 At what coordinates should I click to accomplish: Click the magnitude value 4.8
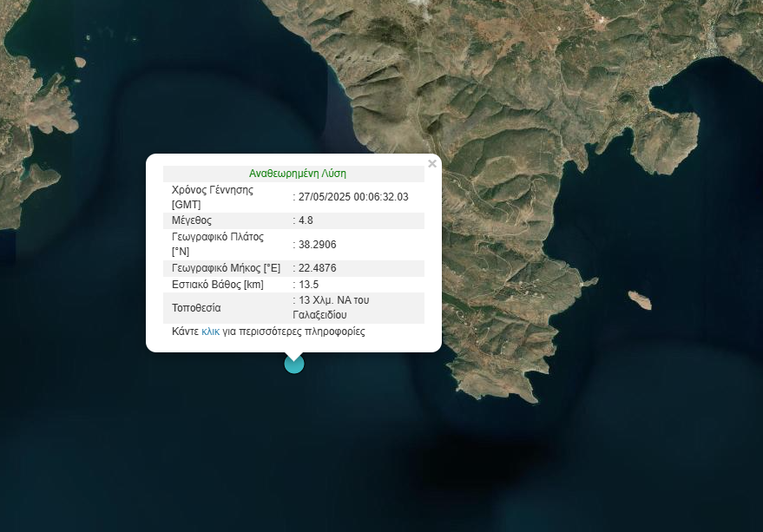[x=306, y=220]
